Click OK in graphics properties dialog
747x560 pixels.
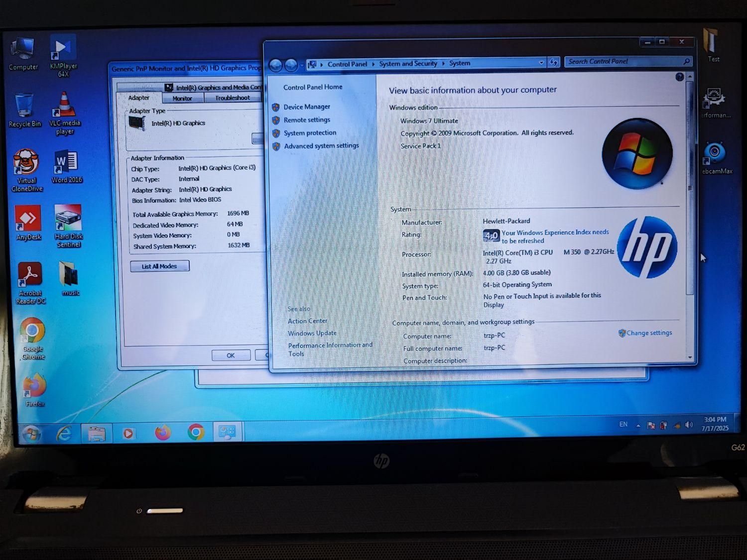tap(231, 355)
